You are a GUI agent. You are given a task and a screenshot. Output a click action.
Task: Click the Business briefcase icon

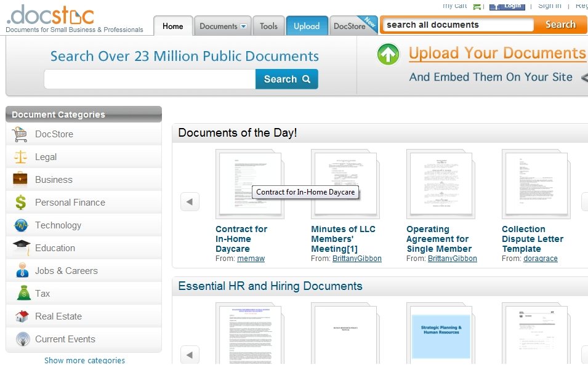[20, 179]
